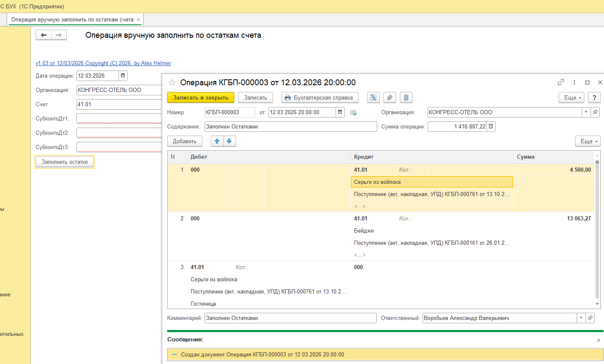
Task: Open the Еще menu above entries table
Action: click(587, 141)
